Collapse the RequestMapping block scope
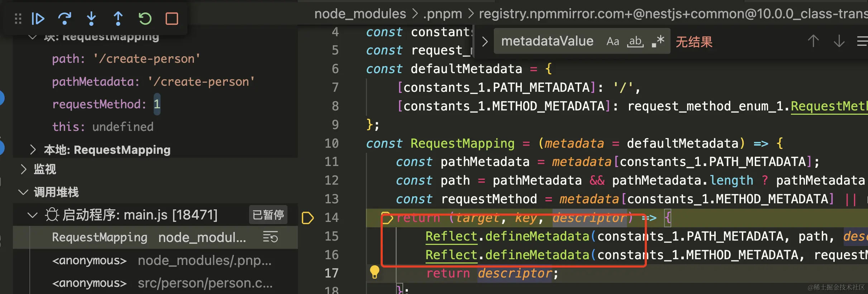The image size is (868, 294). tap(33, 37)
